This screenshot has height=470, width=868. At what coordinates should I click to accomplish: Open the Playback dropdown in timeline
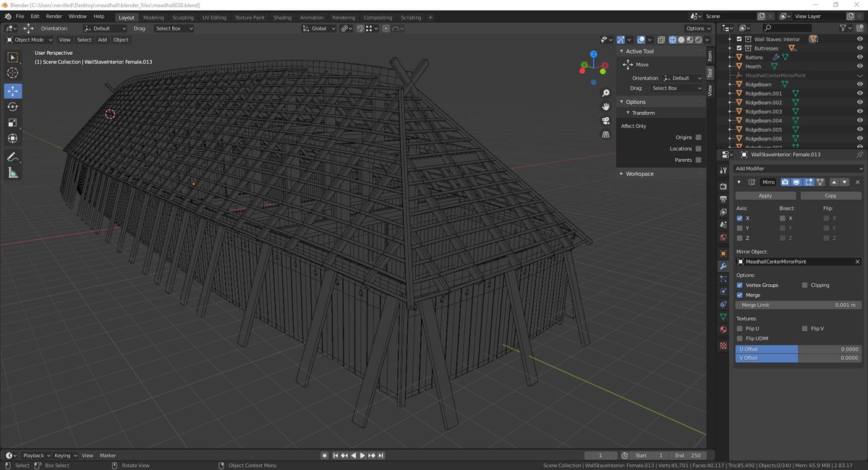36,456
